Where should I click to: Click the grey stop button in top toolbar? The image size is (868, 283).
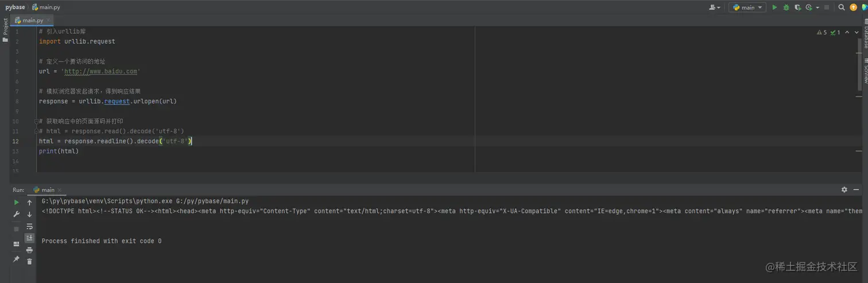[x=827, y=7]
